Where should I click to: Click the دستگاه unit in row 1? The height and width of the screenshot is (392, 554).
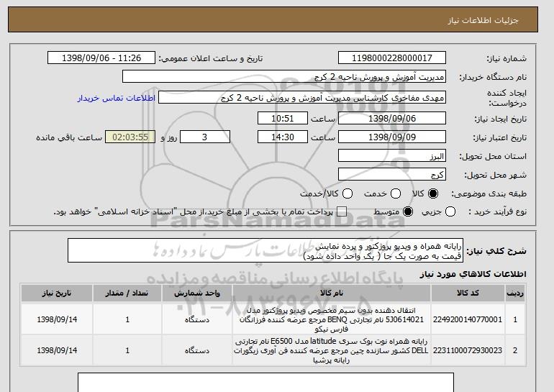pyautogui.click(x=197, y=319)
